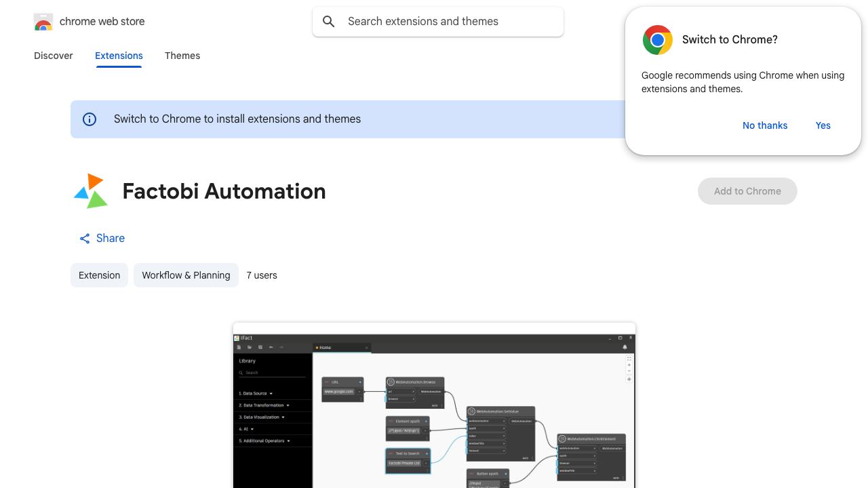Click the info icon in the blue banner
Image resolution: width=868 pixels, height=488 pixels.
click(x=90, y=119)
